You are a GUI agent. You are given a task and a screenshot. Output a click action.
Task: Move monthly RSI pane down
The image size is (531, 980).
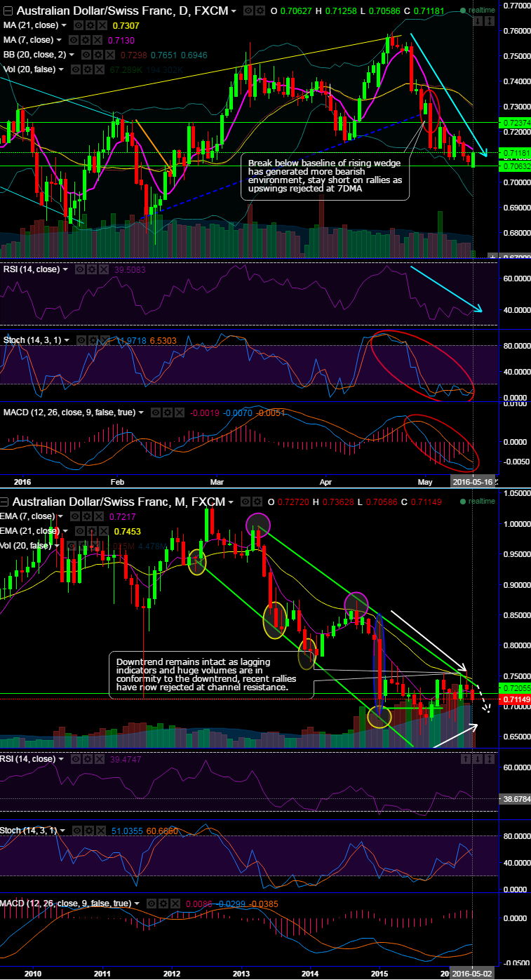[x=478, y=759]
